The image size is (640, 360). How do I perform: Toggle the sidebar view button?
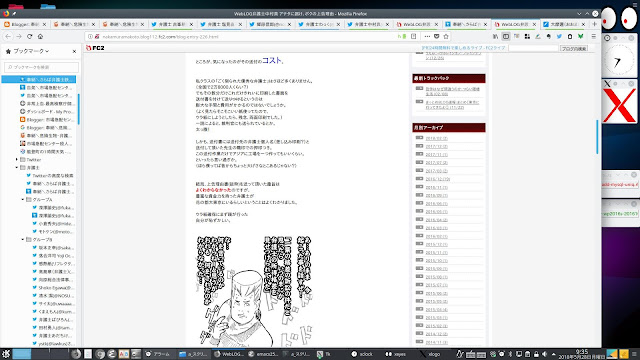click(x=506, y=36)
